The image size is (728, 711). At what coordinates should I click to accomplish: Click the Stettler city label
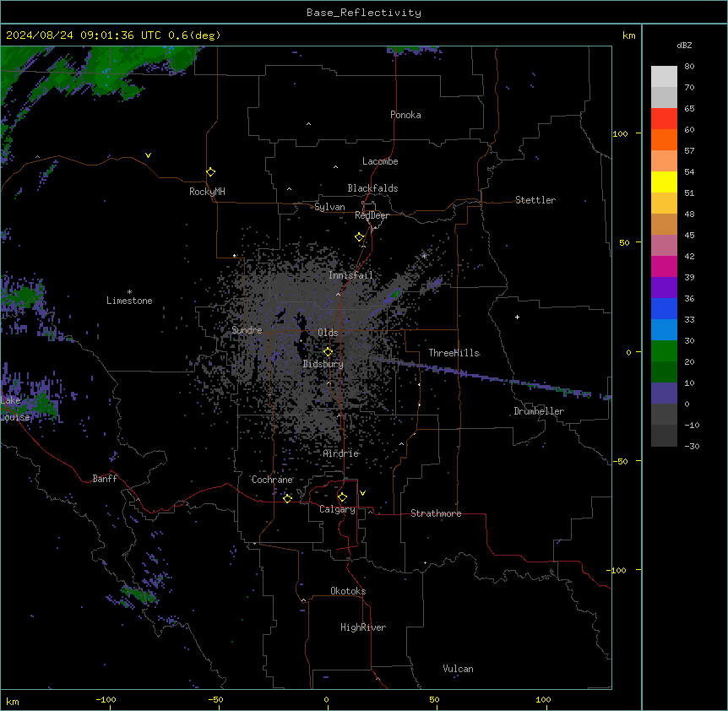pyautogui.click(x=535, y=200)
